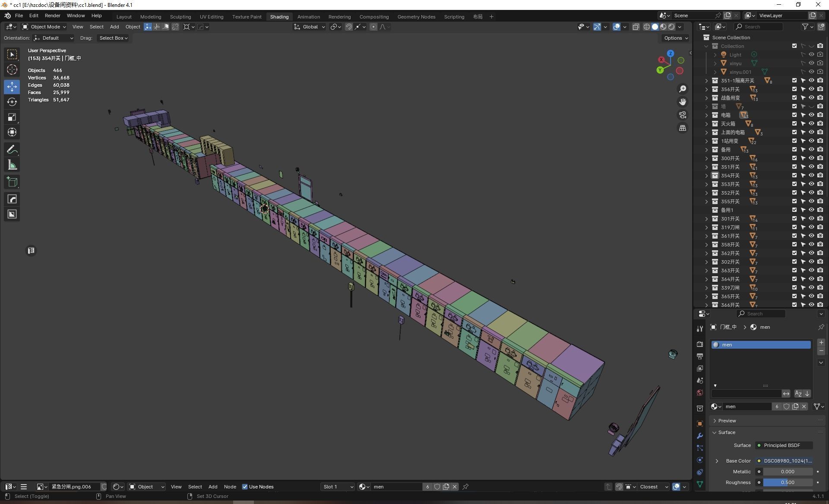Choose the Add Cube tool
This screenshot has width=829, height=504.
point(12,182)
